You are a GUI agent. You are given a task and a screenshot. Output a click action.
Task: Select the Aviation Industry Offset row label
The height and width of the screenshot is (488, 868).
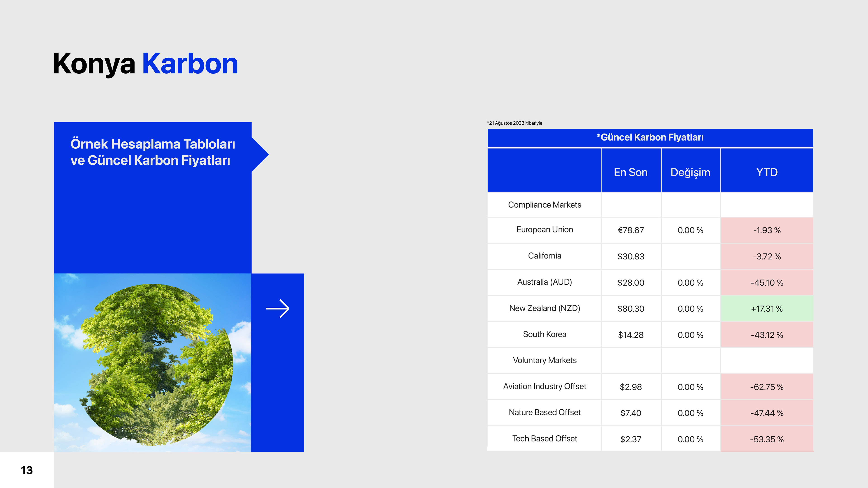coord(544,386)
